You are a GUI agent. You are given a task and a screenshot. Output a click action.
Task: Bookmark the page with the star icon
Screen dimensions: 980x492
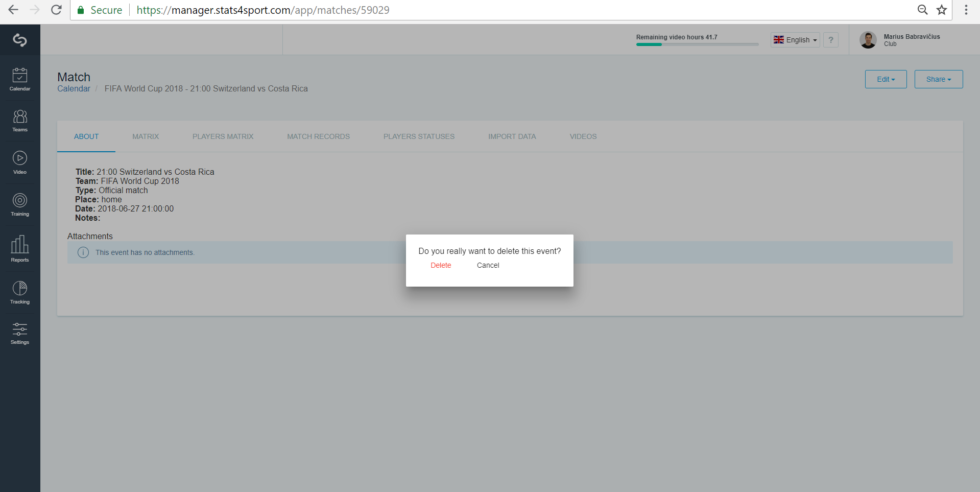click(x=942, y=10)
